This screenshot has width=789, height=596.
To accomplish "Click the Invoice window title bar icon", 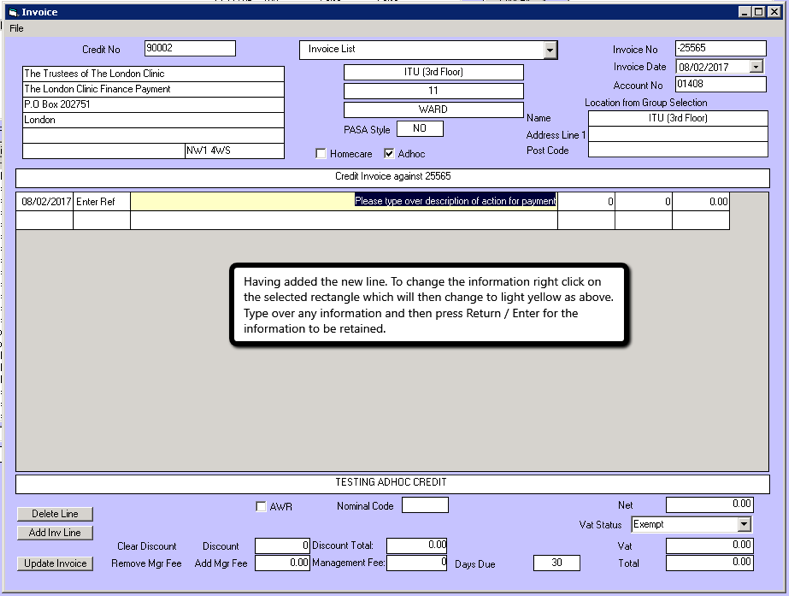I will point(13,12).
